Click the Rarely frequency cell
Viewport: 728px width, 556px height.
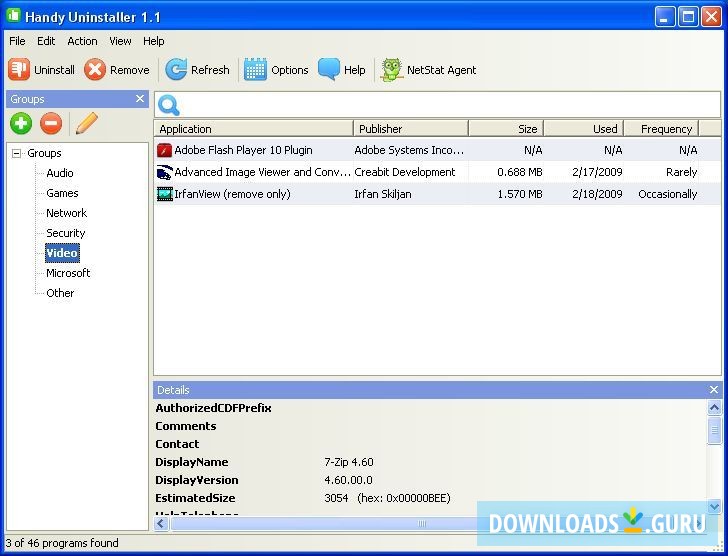682,172
